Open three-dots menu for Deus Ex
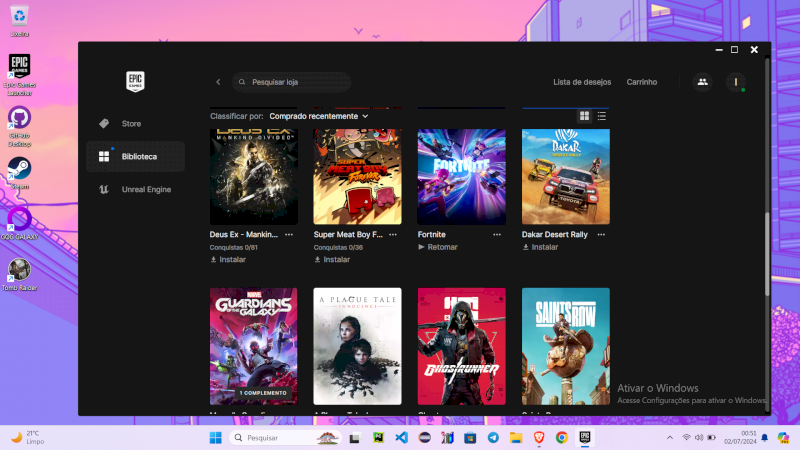Image resolution: width=800 pixels, height=450 pixels. point(289,234)
